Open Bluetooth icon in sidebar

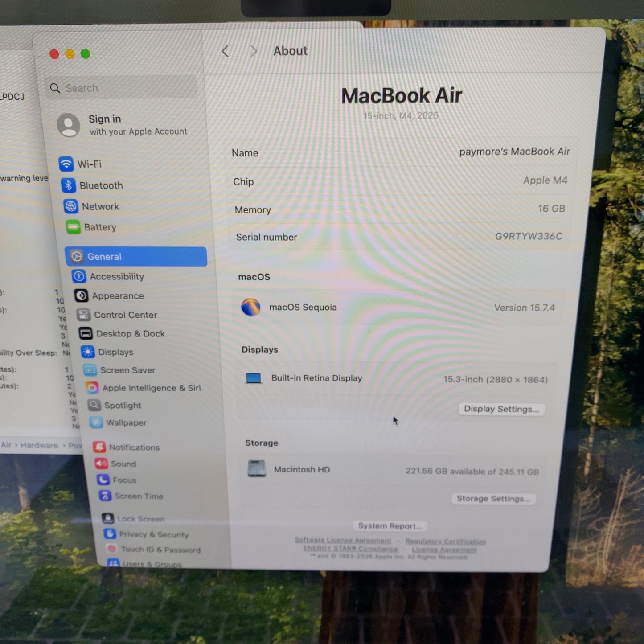69,185
